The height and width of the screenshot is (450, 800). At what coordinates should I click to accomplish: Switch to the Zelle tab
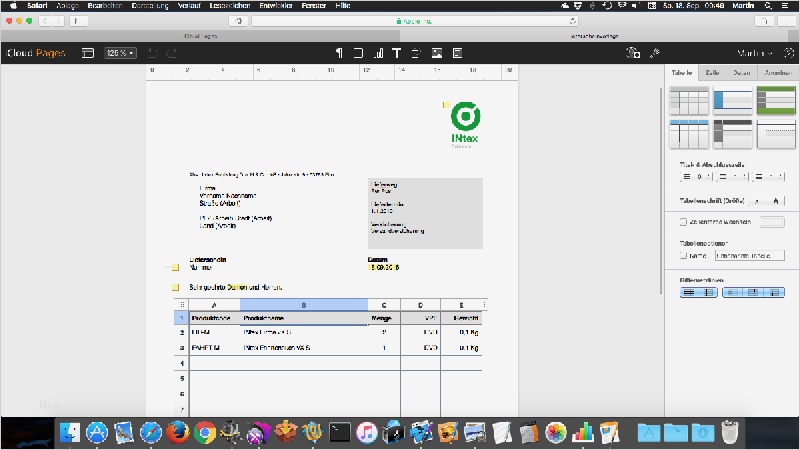tap(712, 72)
